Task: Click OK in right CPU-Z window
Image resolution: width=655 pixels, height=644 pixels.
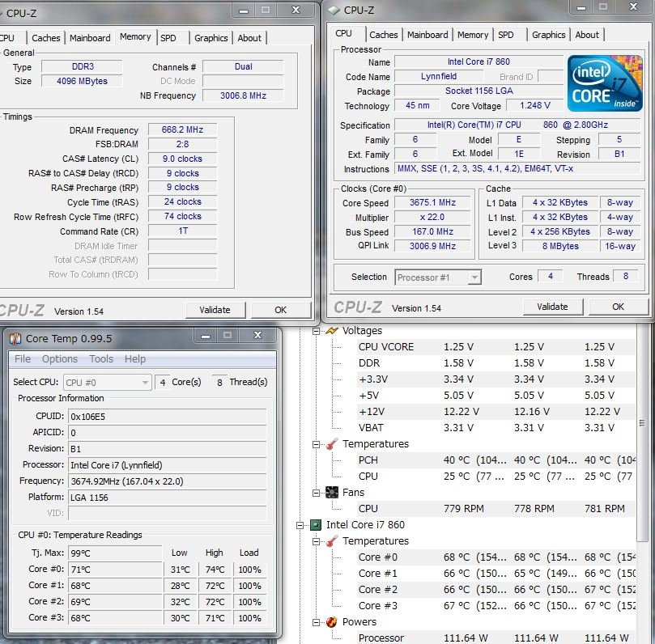Action: point(618,307)
